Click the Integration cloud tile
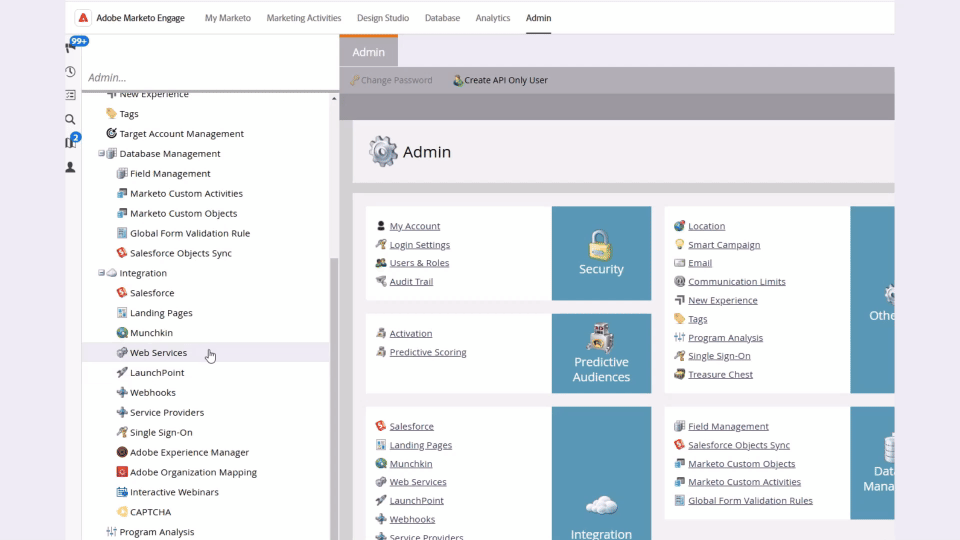Image resolution: width=960 pixels, height=540 pixels. pos(601,473)
